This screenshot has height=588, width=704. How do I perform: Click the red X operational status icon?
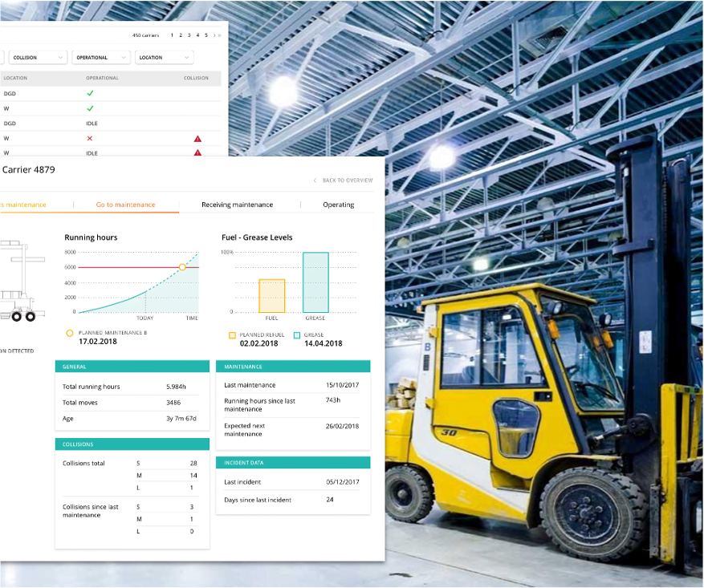[x=89, y=138]
